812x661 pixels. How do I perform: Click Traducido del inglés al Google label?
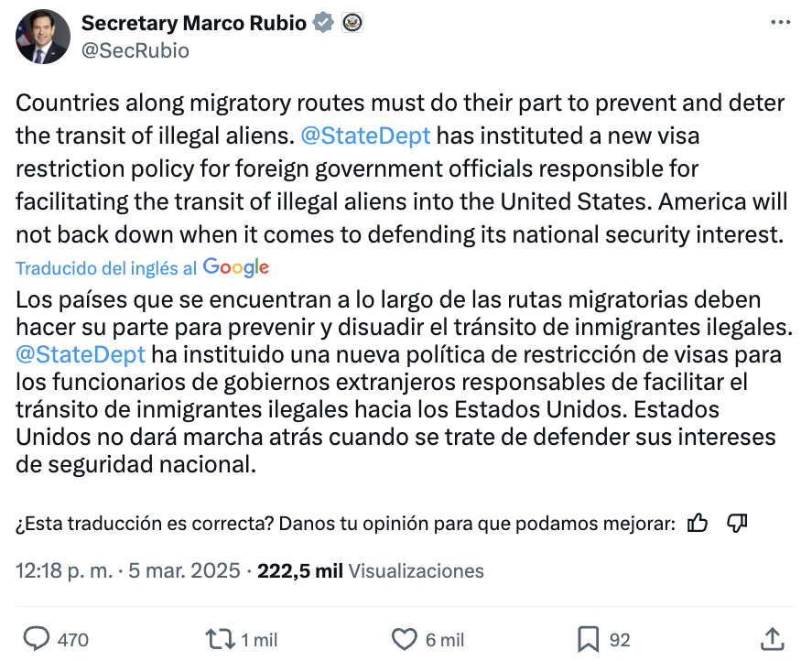(143, 267)
